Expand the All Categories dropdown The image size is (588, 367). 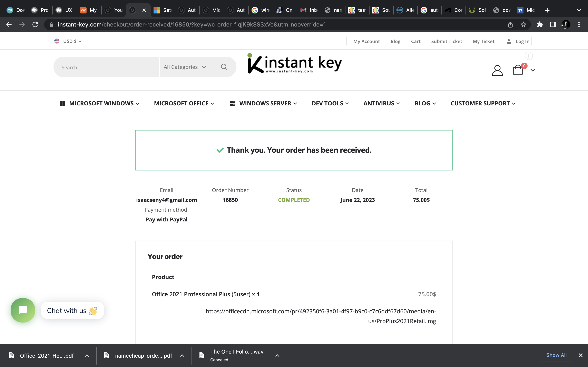tap(185, 67)
